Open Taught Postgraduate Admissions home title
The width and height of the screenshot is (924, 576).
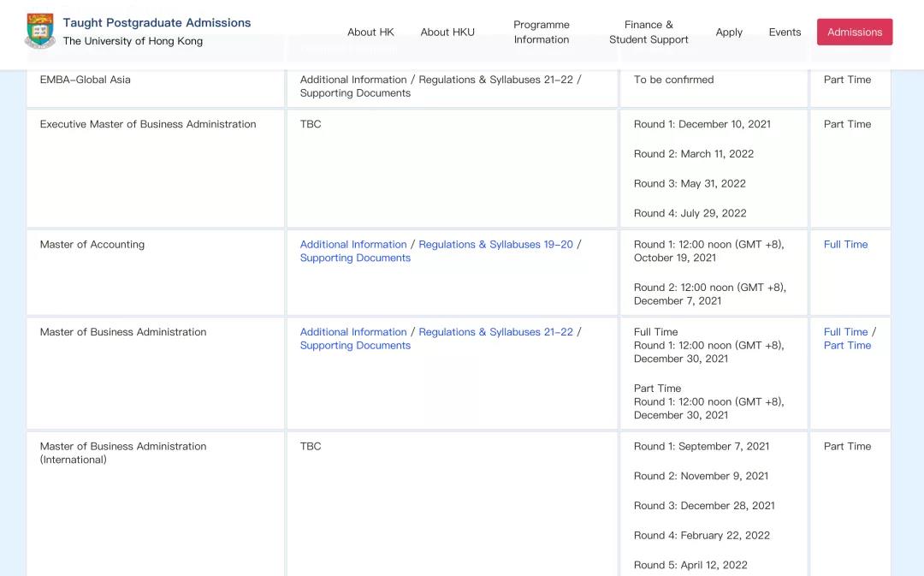point(157,22)
